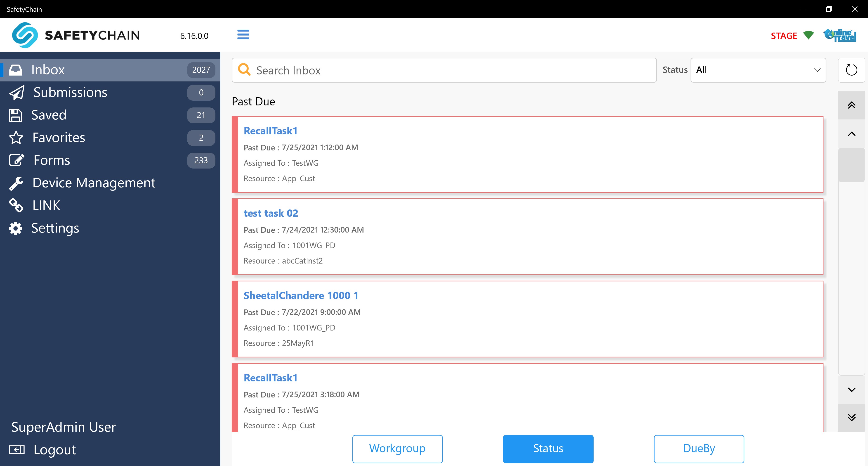Open the RecallTask1 task link
This screenshot has width=868, height=466.
[270, 131]
